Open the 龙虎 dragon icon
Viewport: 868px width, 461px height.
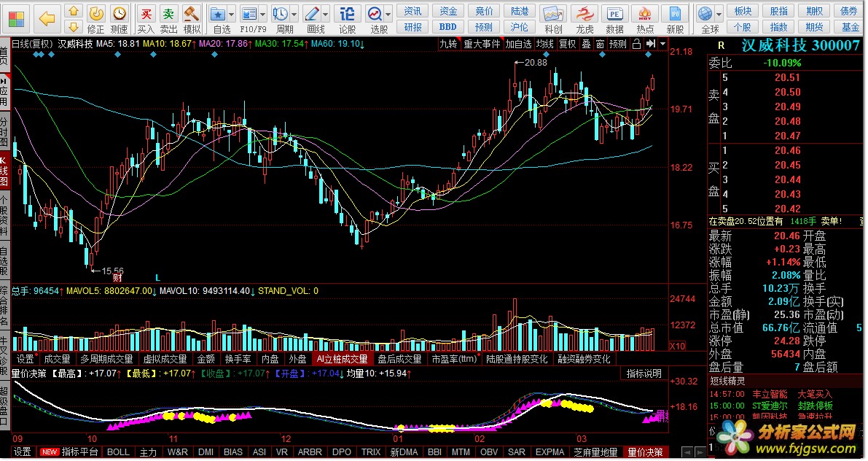coord(584,14)
